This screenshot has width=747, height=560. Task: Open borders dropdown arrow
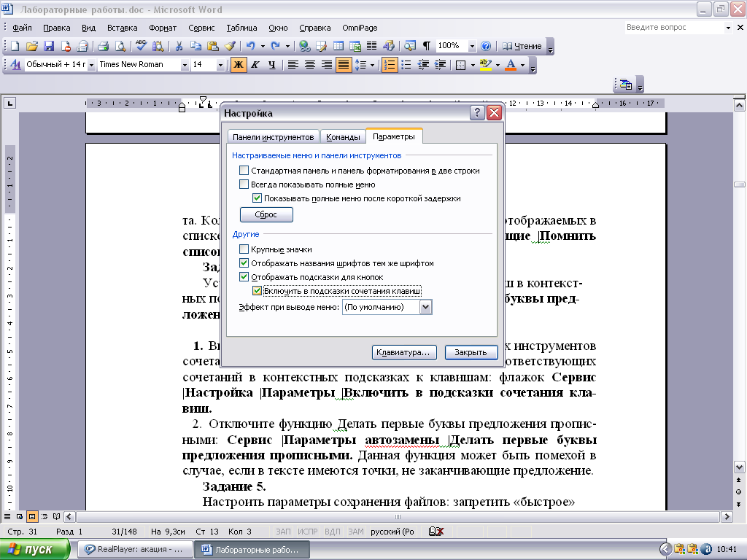473,65
